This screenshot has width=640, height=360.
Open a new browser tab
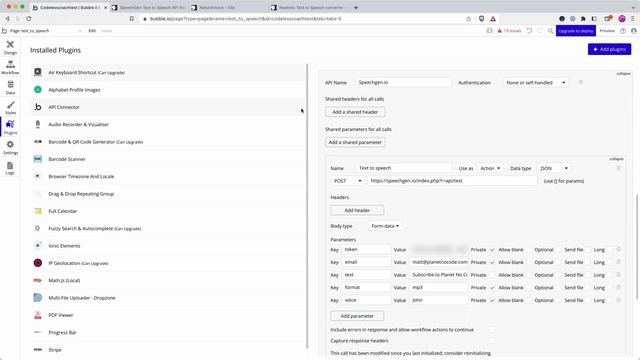356,7
